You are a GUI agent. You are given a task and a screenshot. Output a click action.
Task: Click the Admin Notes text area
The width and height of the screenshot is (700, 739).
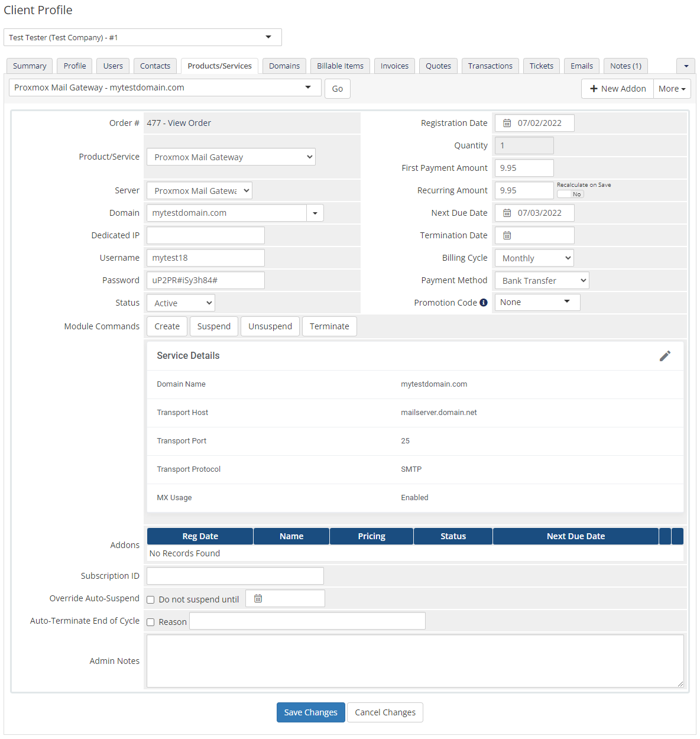[415, 661]
